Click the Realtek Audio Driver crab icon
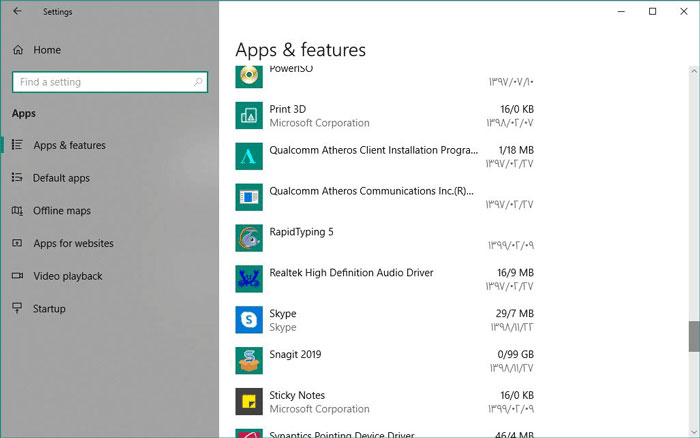Screen dimensions: 700x438 tap(249, 279)
